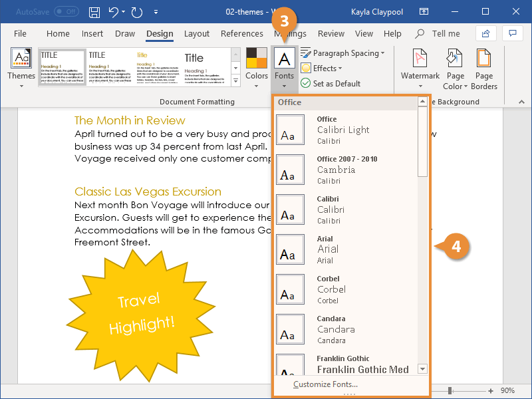The height and width of the screenshot is (399, 532).
Task: Open the Themes gallery
Action: click(21, 66)
